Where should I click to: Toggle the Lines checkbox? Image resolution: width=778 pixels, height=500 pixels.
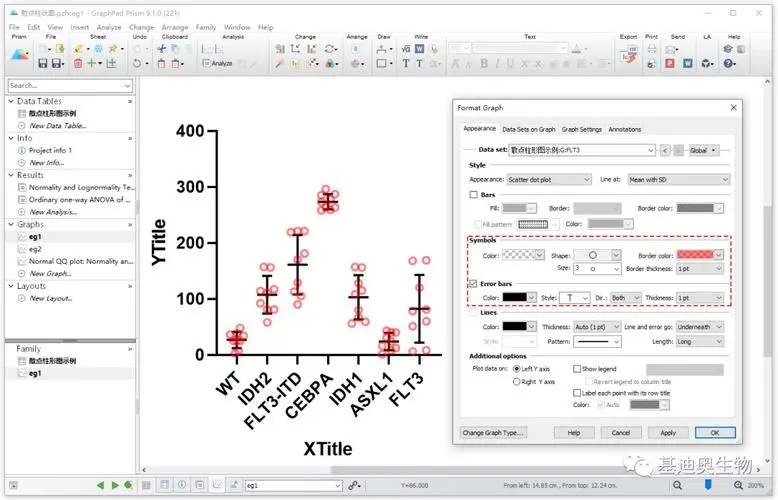pos(473,312)
